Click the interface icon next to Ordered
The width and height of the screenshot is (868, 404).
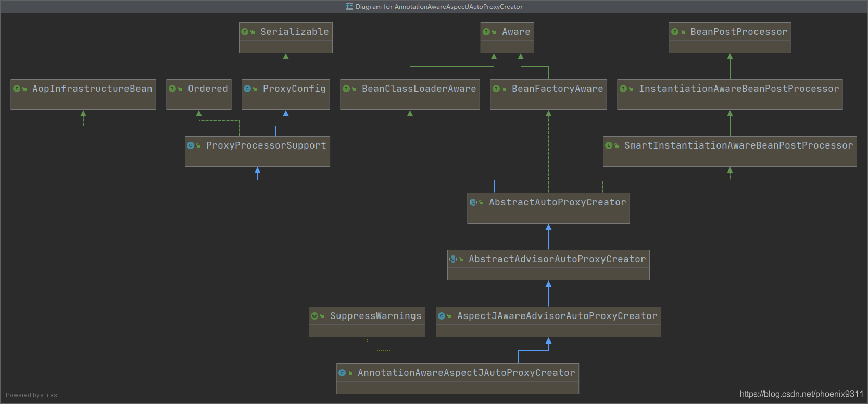click(x=172, y=89)
